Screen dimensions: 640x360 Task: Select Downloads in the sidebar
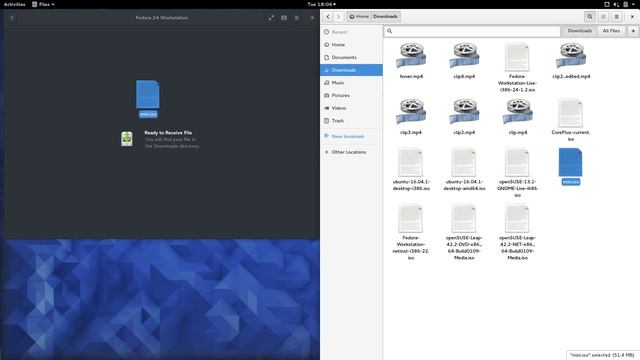351,70
